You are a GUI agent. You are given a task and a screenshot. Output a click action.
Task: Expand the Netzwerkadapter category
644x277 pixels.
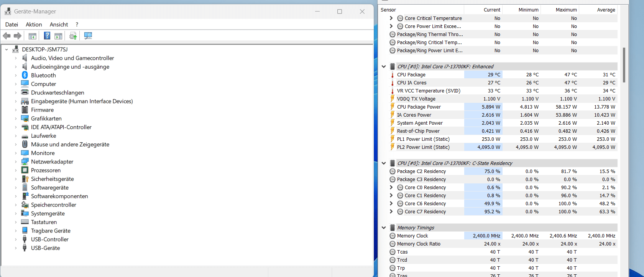16,162
